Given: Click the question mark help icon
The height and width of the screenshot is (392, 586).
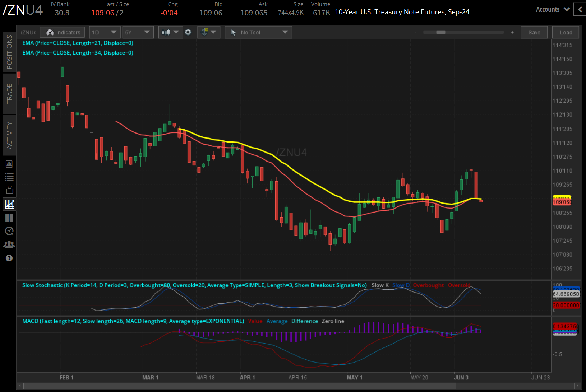Looking at the screenshot, I should (9, 258).
